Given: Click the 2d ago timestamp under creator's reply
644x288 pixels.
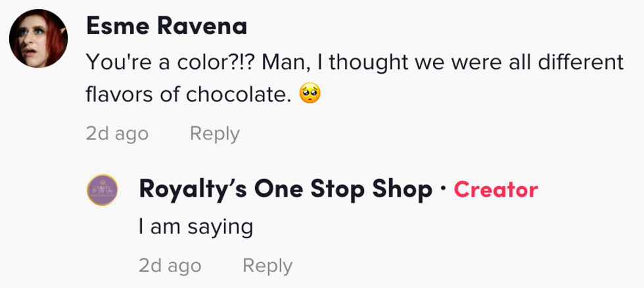Looking at the screenshot, I should 170,266.
